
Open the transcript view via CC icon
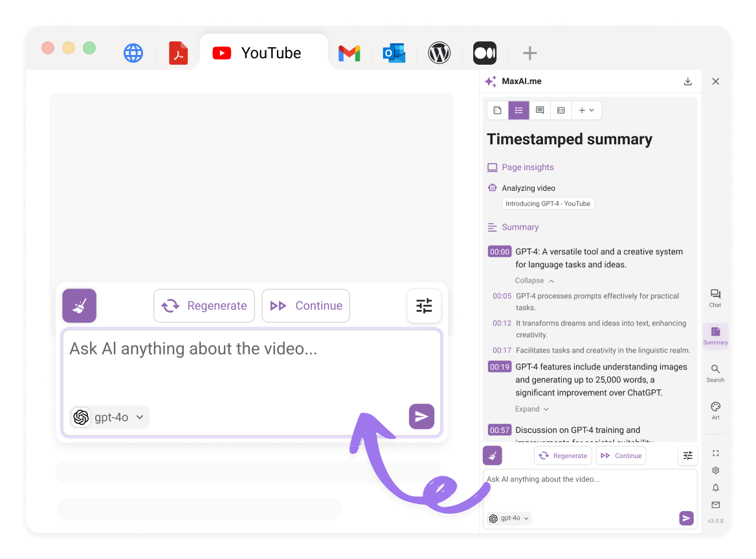[561, 110]
